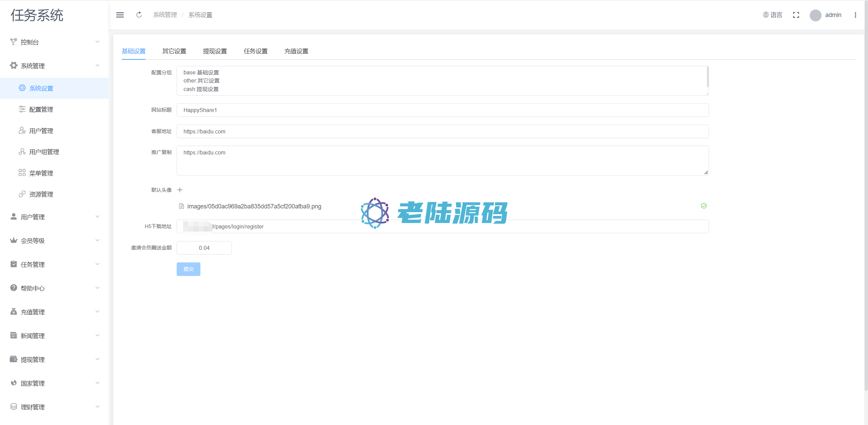Open the three-dot more options menu
The height and width of the screenshot is (425, 868).
pos(855,15)
